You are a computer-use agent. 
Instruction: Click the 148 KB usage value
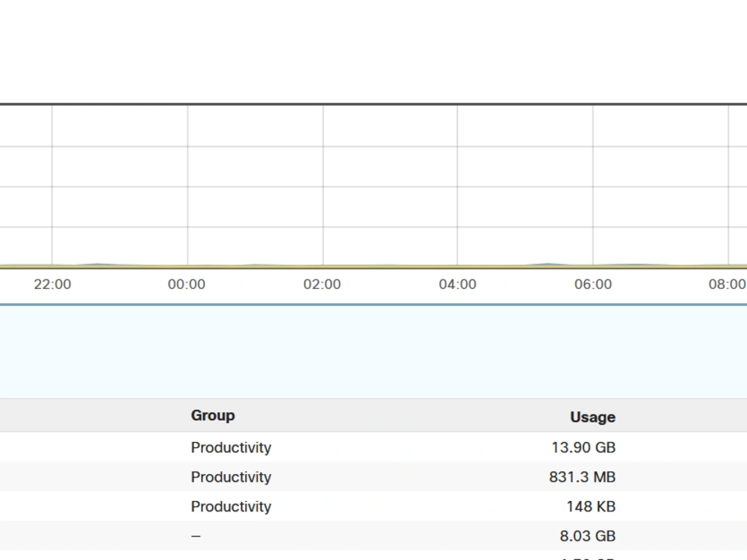(591, 507)
